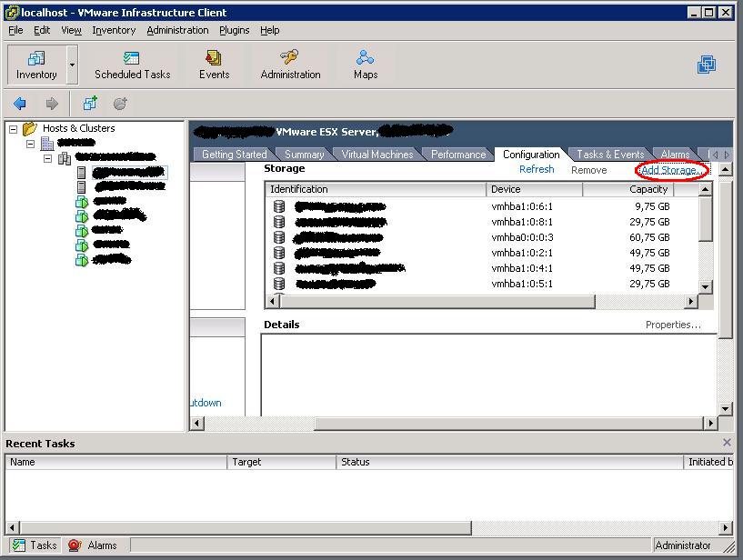Select the datastore on device vmhba1:0:2:1
Viewport: 743px width, 560px height.
(483, 253)
